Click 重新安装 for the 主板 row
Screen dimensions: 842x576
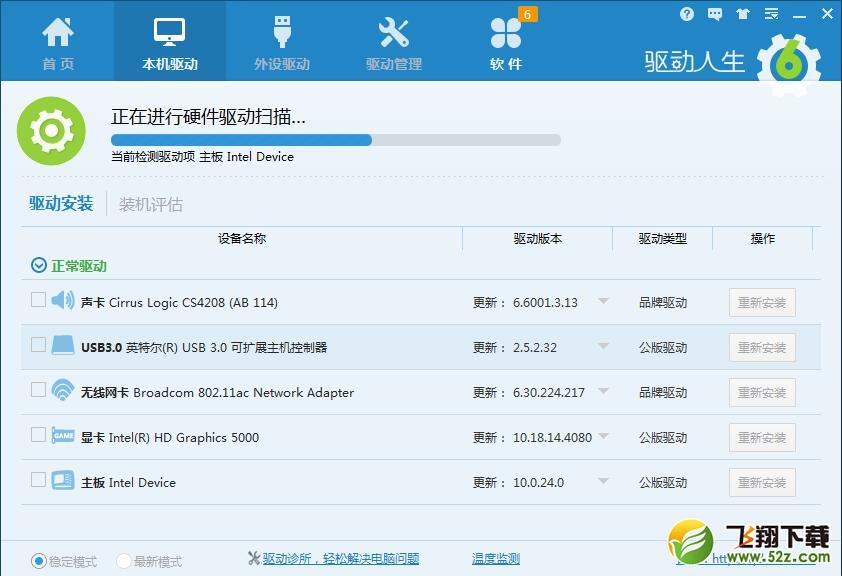[x=762, y=482]
